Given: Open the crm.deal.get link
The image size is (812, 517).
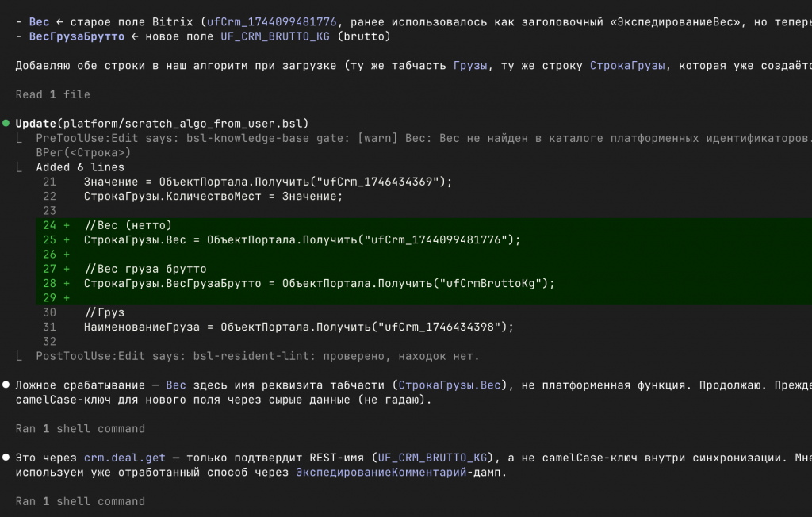Looking at the screenshot, I should [124, 458].
